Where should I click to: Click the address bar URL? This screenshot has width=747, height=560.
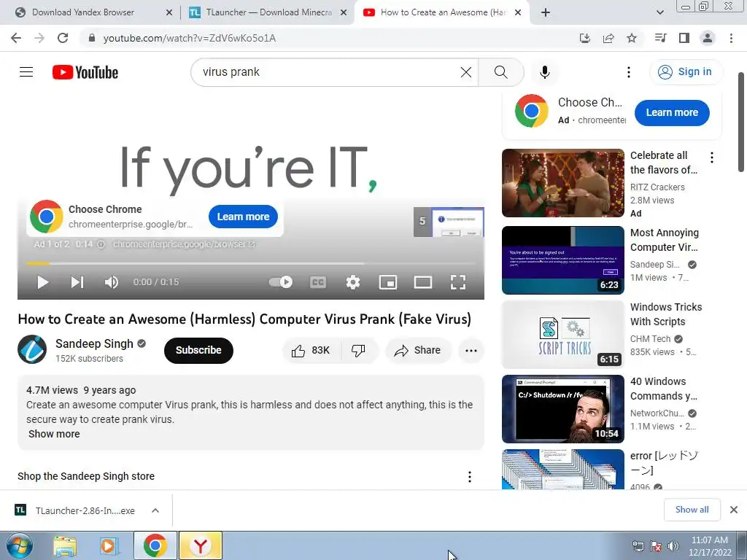tap(190, 38)
